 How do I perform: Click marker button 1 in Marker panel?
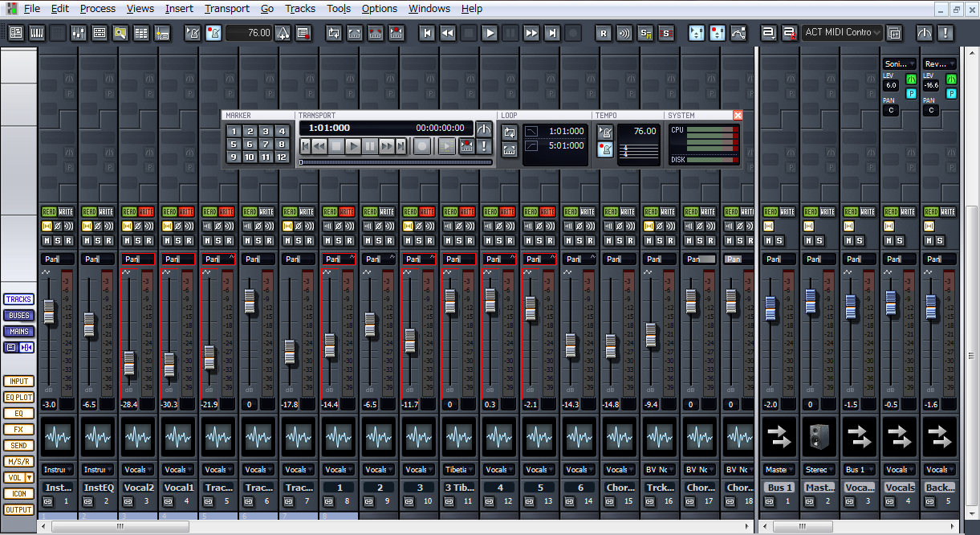pyautogui.click(x=234, y=132)
